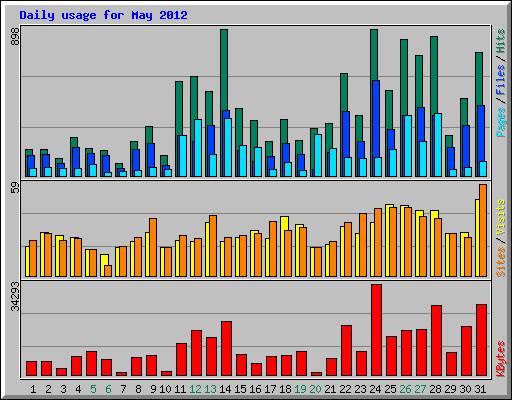Click day label 3 on the x-axis

tap(63, 389)
